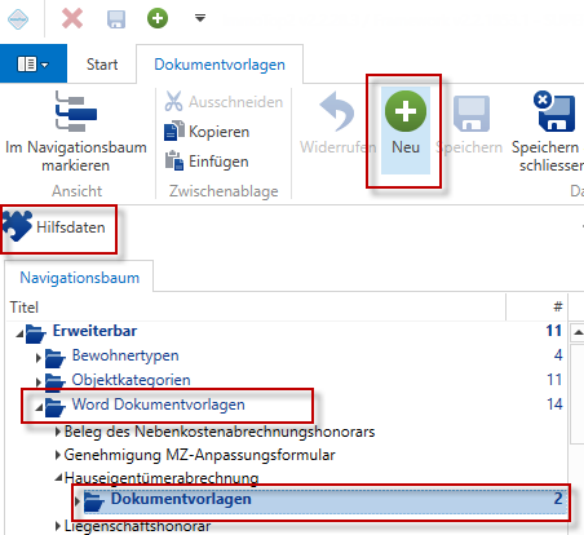This screenshot has height=535, width=584.
Task: Select the Liegenschaftshonorar row
Action: click(x=137, y=526)
